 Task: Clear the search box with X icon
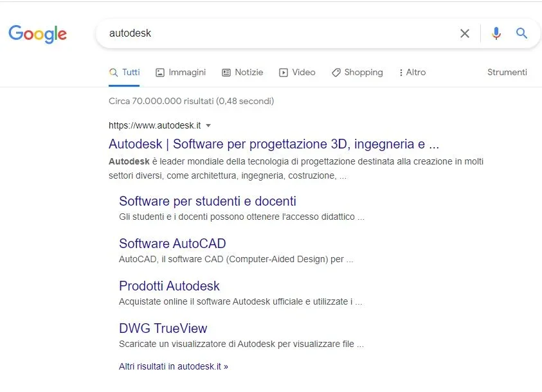[x=465, y=33]
